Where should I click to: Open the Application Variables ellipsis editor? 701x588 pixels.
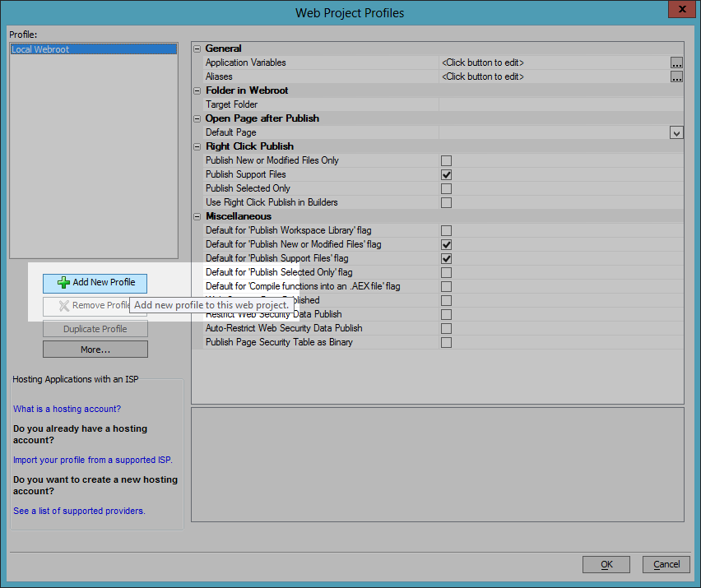click(676, 63)
